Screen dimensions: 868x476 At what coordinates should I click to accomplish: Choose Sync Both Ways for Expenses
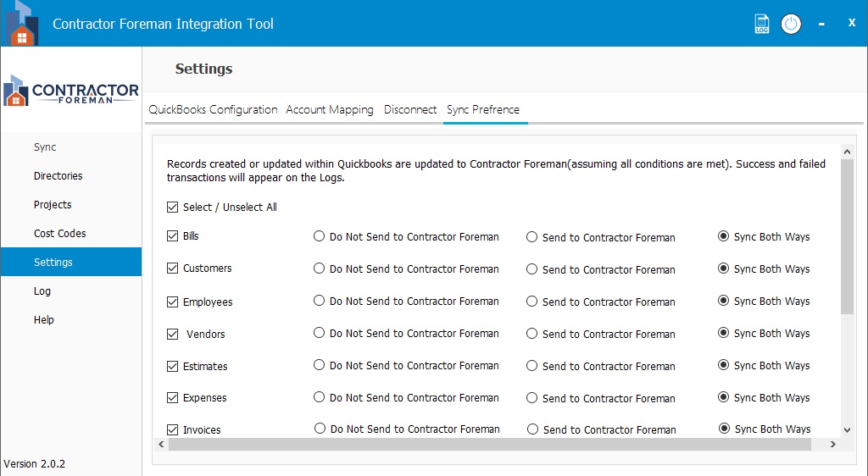(x=723, y=396)
